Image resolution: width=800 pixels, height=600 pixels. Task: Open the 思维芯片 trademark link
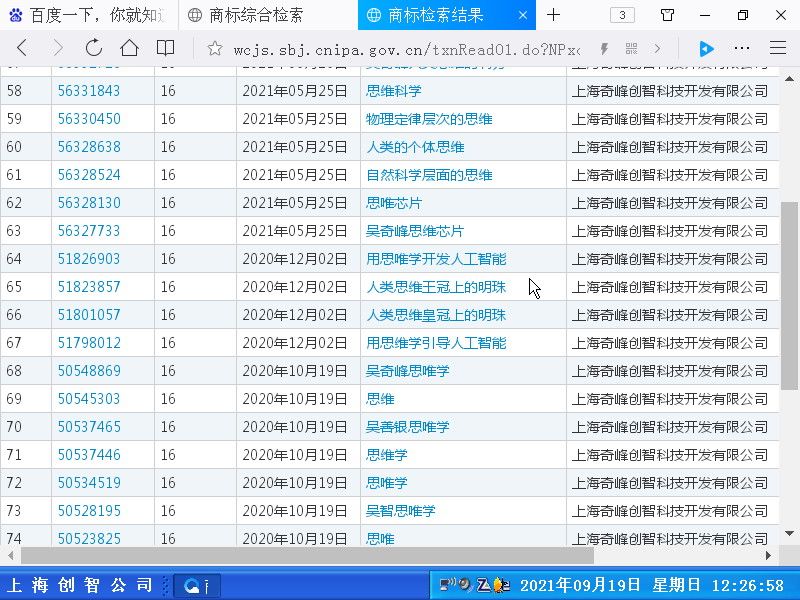(x=394, y=203)
